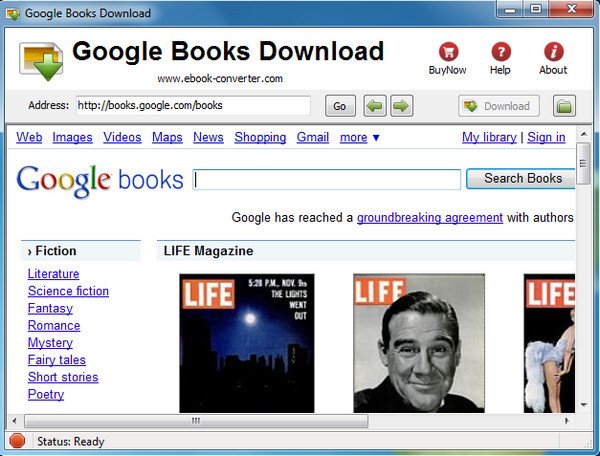Click the horizontal scrollbar left arrow
This screenshot has height=456, width=600.
15,421
